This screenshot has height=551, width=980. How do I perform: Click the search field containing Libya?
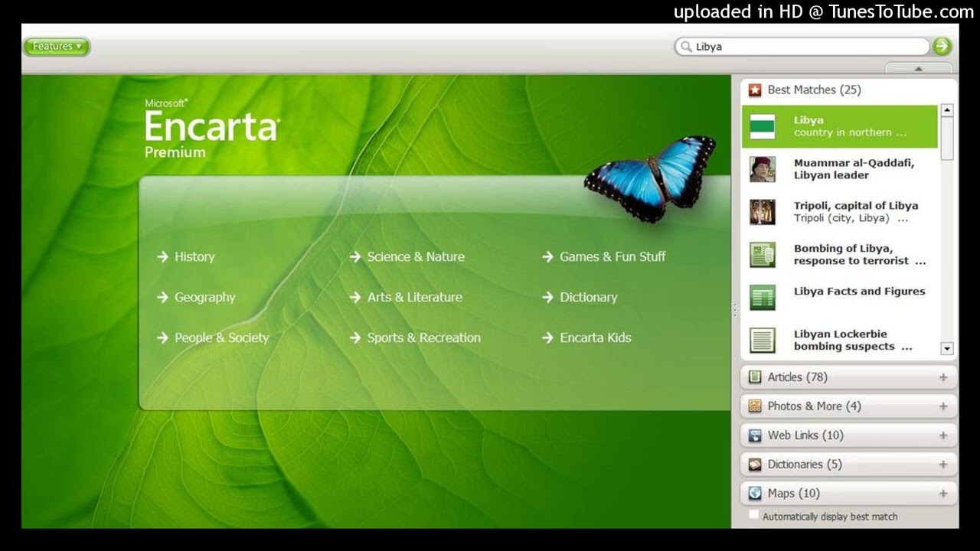coord(802,47)
